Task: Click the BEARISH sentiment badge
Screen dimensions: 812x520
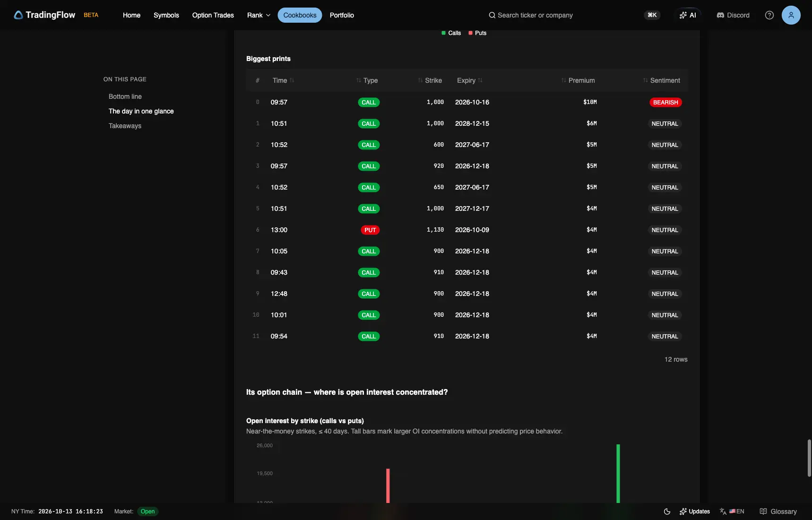Action: point(665,102)
